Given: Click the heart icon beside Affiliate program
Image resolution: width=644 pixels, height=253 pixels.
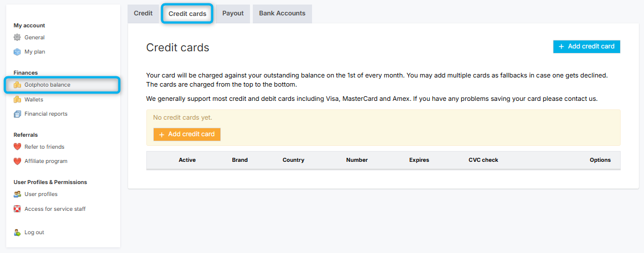Looking at the screenshot, I should [x=17, y=161].
